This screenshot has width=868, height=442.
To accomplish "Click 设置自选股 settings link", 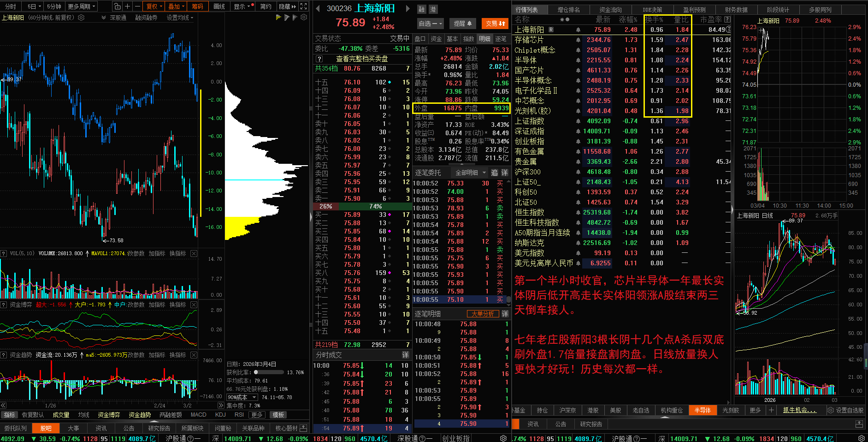I will (846, 410).
